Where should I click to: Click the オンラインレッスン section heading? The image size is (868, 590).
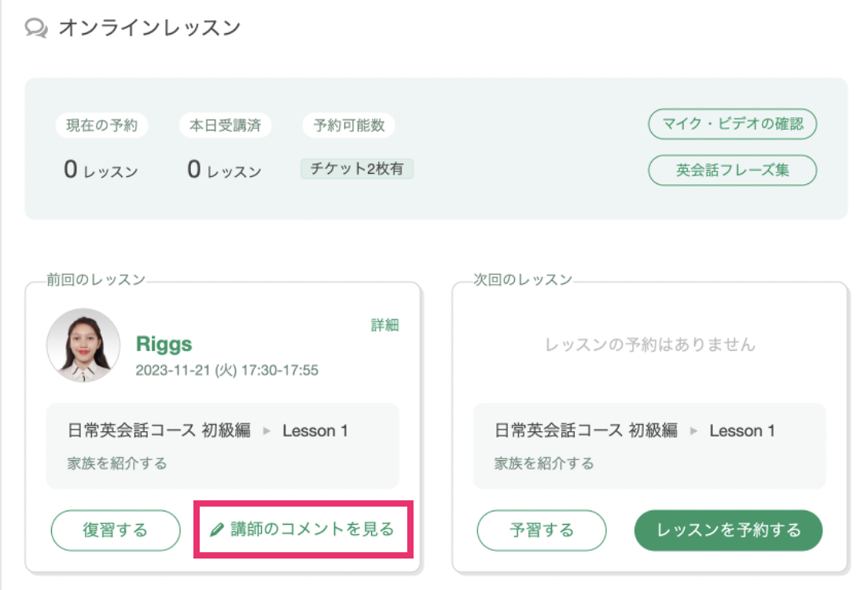tap(149, 28)
